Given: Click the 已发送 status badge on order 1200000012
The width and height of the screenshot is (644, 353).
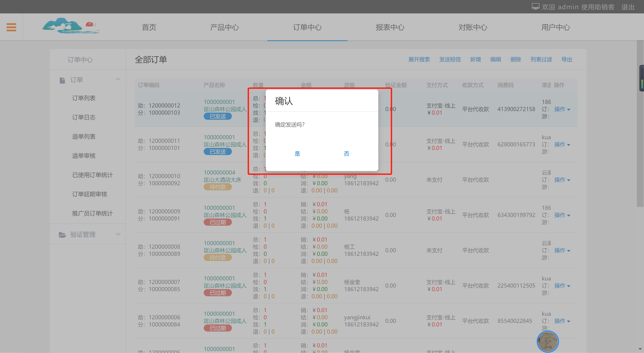Looking at the screenshot, I should pyautogui.click(x=218, y=116).
